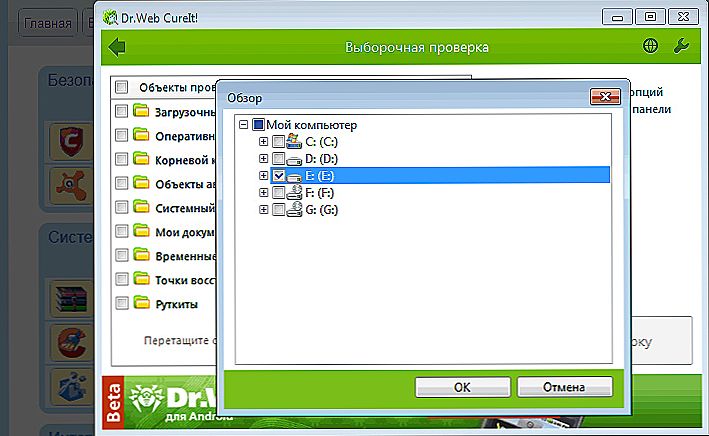Expand the E: (E:) drive node
Viewport: 709px width, 436px height.
coord(263,175)
